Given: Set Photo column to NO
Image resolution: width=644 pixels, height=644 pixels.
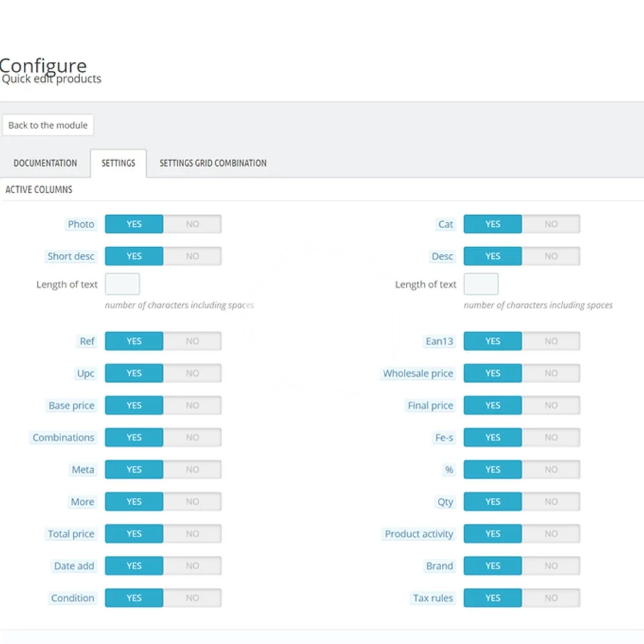Looking at the screenshot, I should 192,224.
